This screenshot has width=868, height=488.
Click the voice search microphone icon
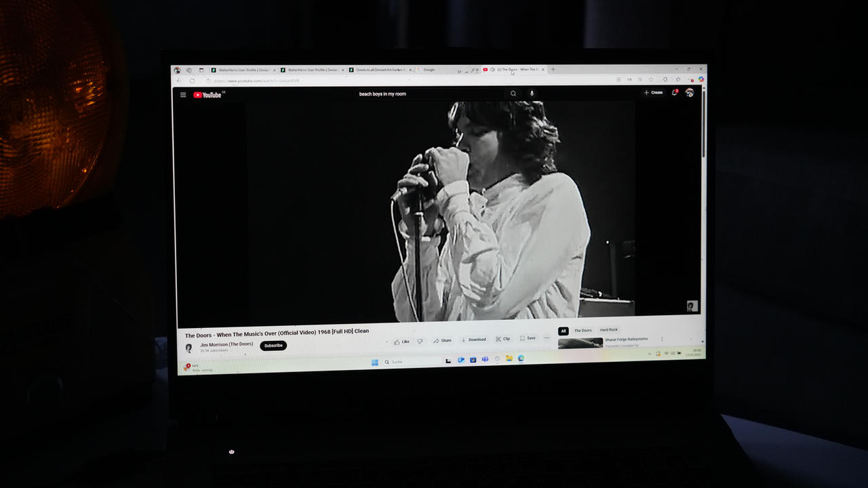[x=532, y=94]
